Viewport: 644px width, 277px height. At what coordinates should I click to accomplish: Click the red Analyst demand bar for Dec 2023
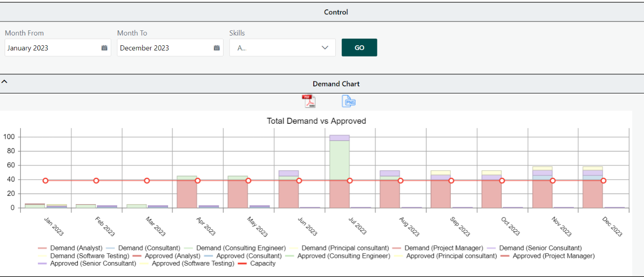(593, 194)
